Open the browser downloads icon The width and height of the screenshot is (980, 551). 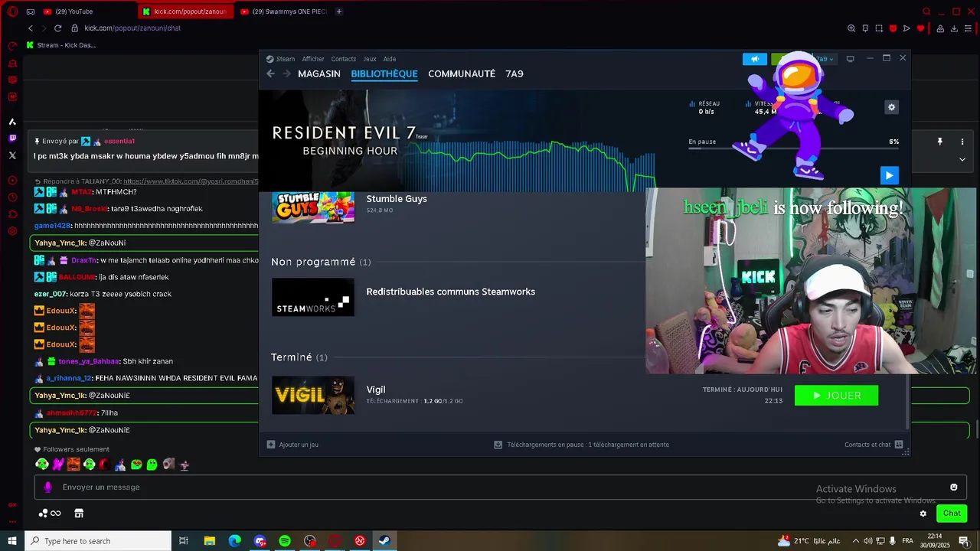tap(954, 28)
